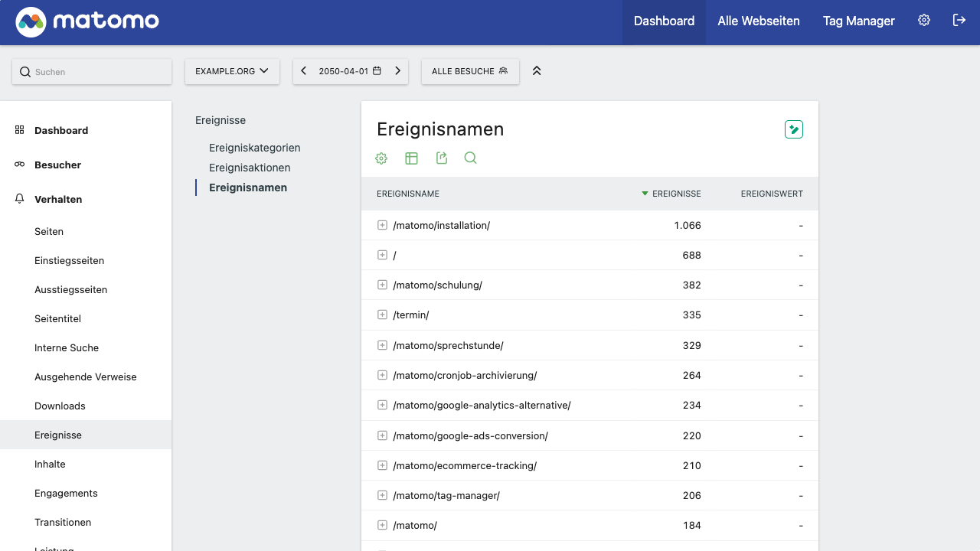This screenshot has height=551, width=980.
Task: Click the 1.066 events value
Action: point(688,225)
